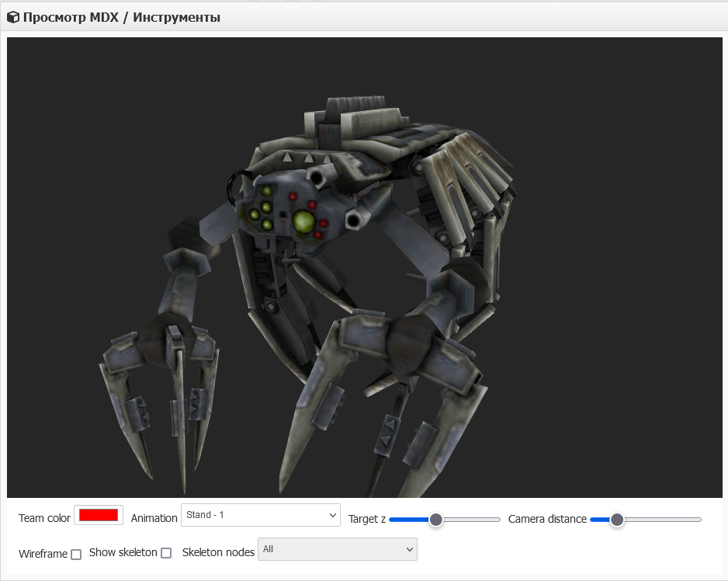Enable the Show skeleton checkbox
The height and width of the screenshot is (581, 728).
coord(166,552)
